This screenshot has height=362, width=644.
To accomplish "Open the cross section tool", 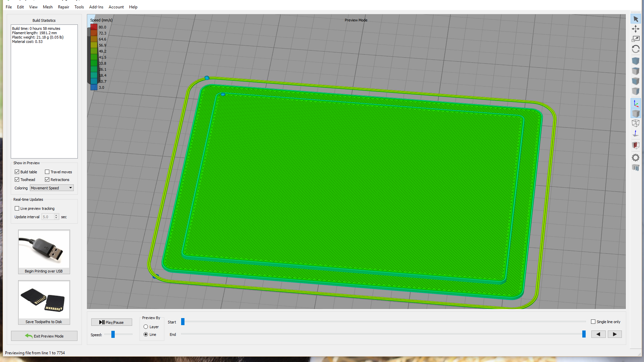I will click(x=636, y=145).
